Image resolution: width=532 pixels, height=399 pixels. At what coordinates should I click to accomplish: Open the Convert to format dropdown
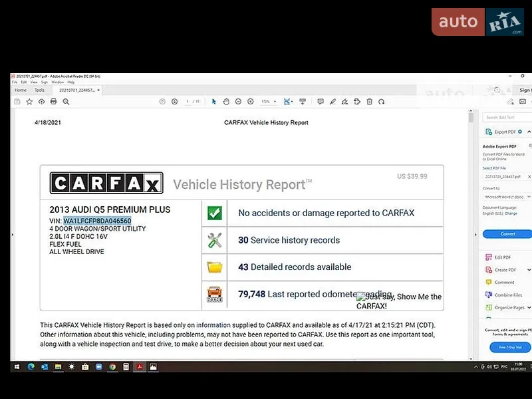[507, 197]
